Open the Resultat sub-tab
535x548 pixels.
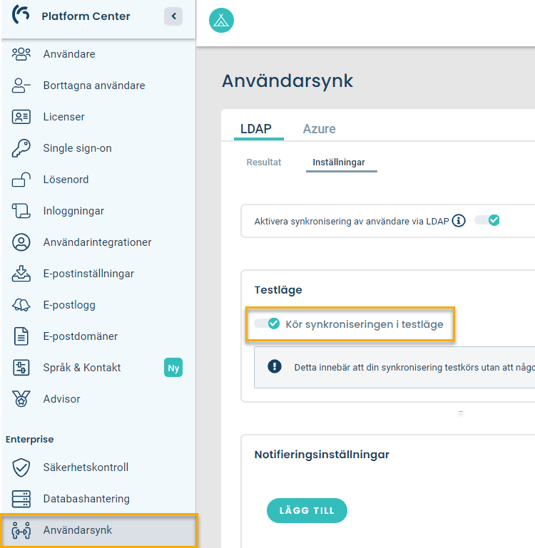(x=263, y=162)
